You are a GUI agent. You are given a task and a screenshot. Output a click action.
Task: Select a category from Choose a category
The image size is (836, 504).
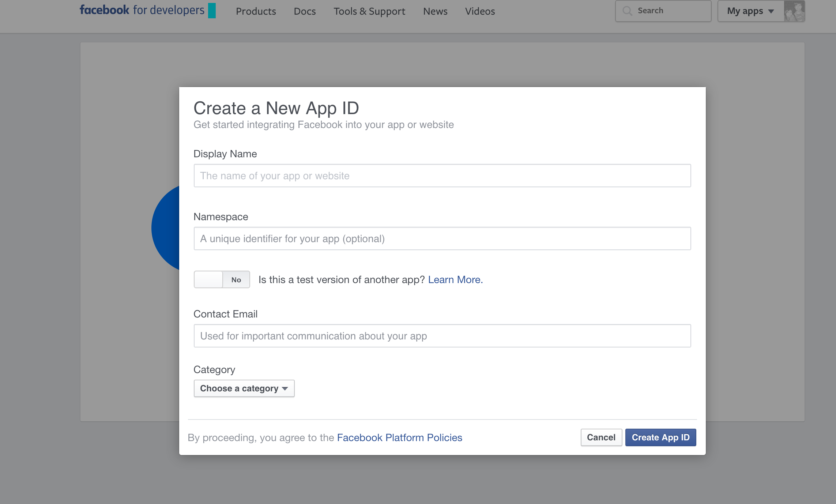tap(243, 388)
